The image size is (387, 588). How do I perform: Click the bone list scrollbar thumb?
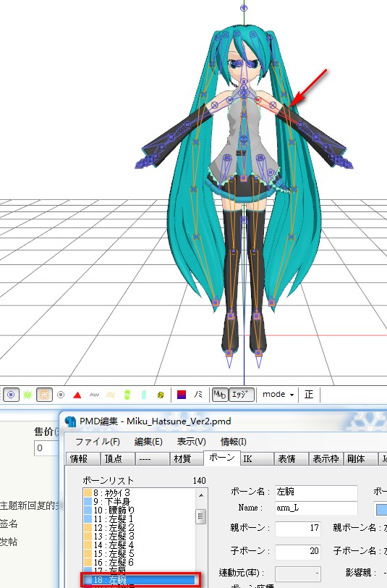[x=201, y=516]
